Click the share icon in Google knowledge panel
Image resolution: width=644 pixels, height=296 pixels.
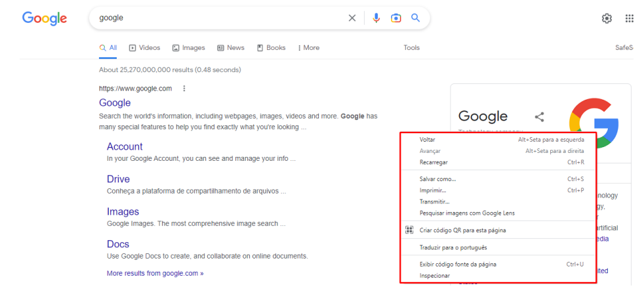coord(539,117)
